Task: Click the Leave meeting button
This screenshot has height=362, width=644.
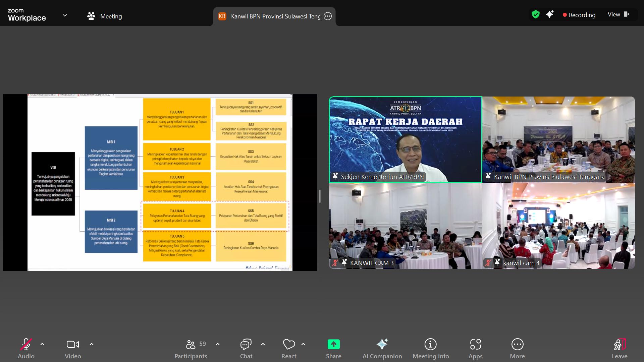Action: (619, 344)
